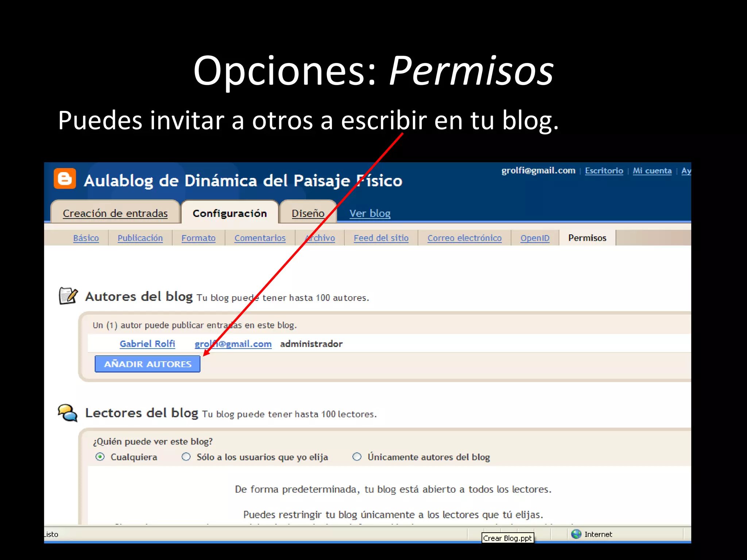
Task: Go to Feed del sitio subtab
Action: 381,238
